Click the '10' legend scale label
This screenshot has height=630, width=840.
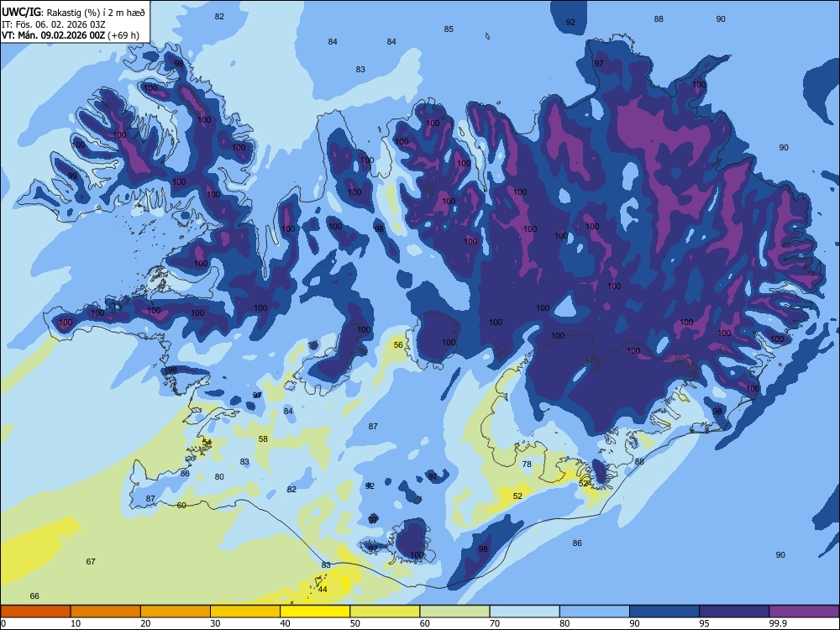coord(76,623)
